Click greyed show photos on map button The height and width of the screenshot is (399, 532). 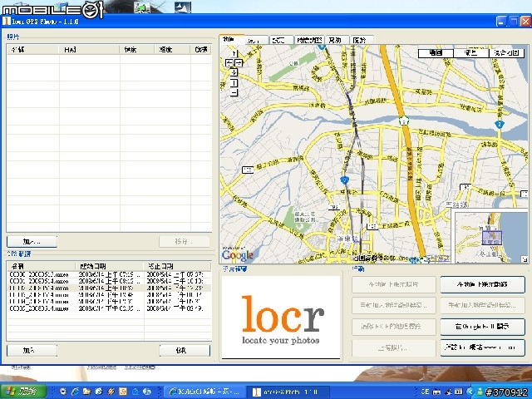pyautogui.click(x=393, y=284)
